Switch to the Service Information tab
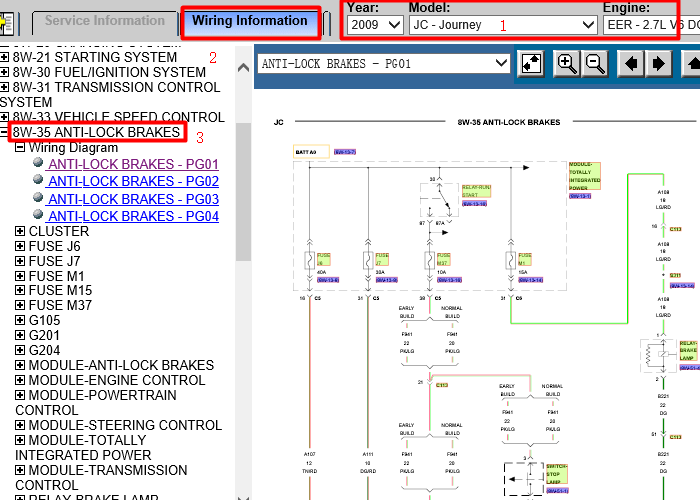 (105, 21)
